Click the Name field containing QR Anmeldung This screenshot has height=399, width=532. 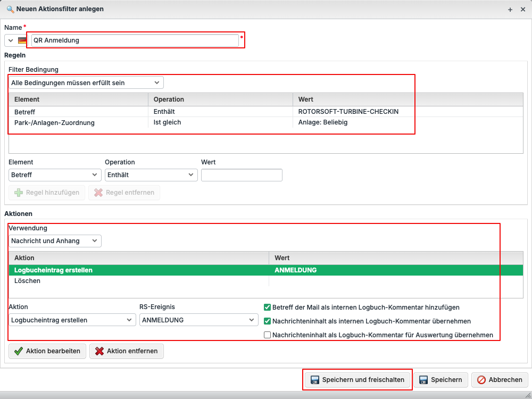(135, 40)
